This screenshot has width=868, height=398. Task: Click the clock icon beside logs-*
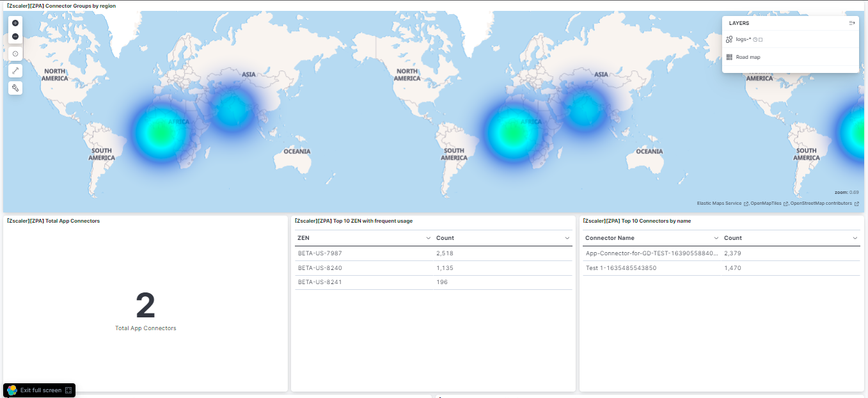[x=755, y=40]
